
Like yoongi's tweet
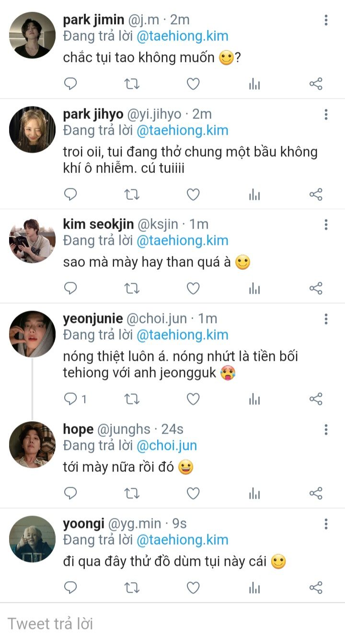coord(193,588)
